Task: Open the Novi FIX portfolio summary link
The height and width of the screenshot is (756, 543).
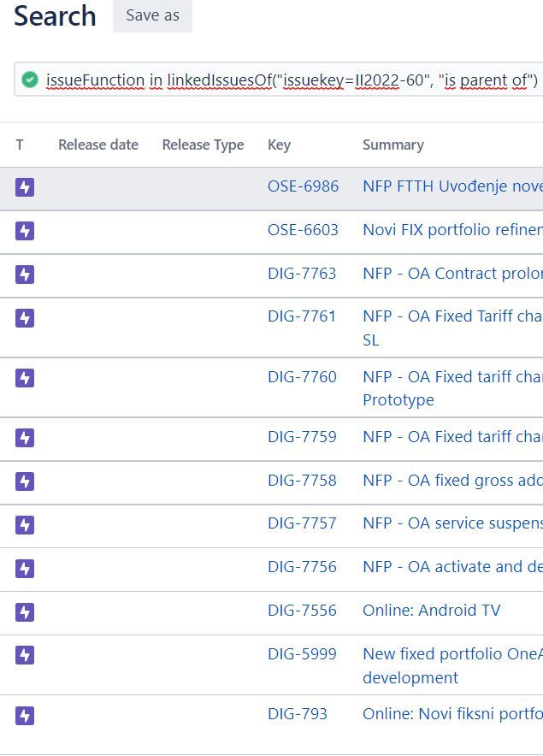Action: coord(453,229)
